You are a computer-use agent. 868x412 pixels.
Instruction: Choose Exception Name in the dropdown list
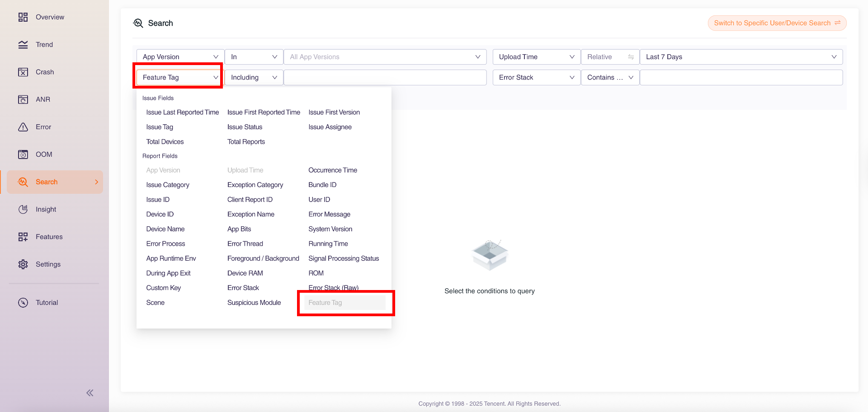[251, 214]
